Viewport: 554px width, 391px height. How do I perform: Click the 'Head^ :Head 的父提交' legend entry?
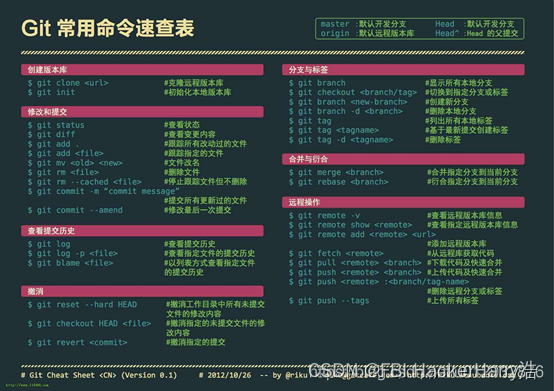(477, 33)
